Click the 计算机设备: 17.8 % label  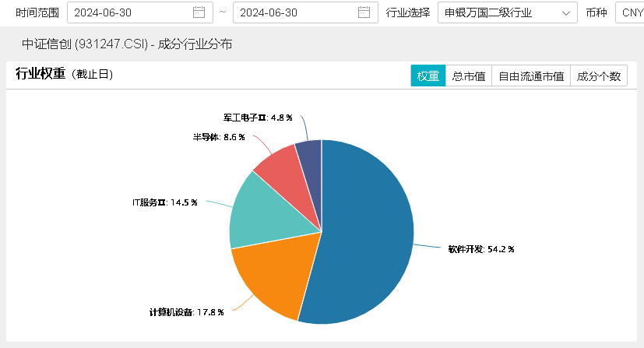click(x=186, y=312)
